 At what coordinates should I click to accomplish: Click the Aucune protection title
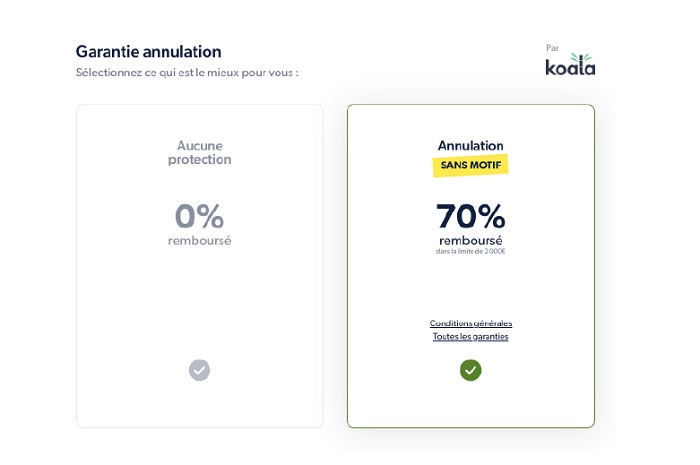tap(199, 152)
